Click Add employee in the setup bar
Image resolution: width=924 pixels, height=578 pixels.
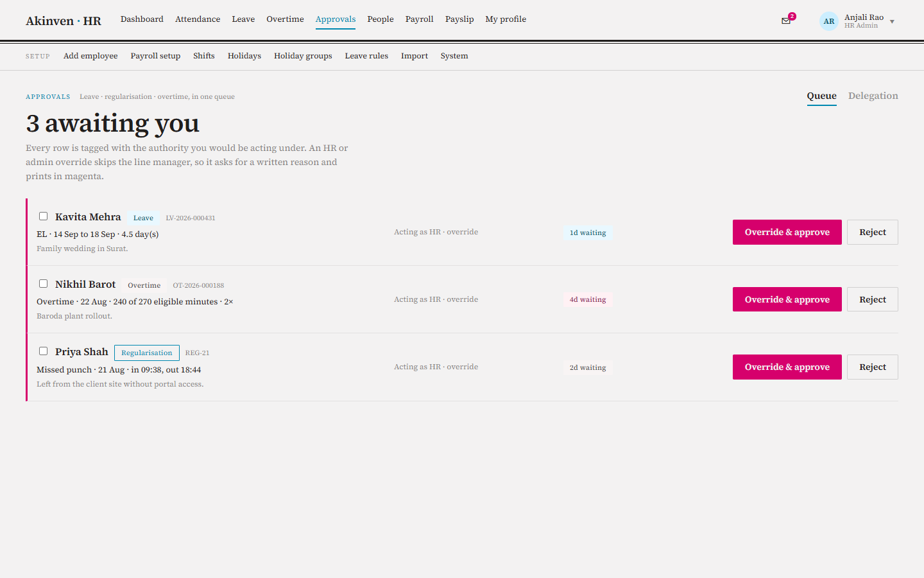click(x=90, y=56)
